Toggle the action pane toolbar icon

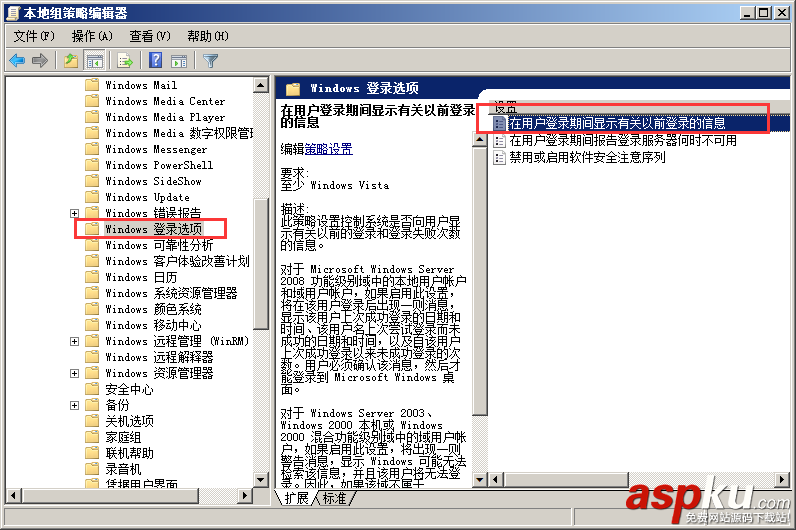179,61
